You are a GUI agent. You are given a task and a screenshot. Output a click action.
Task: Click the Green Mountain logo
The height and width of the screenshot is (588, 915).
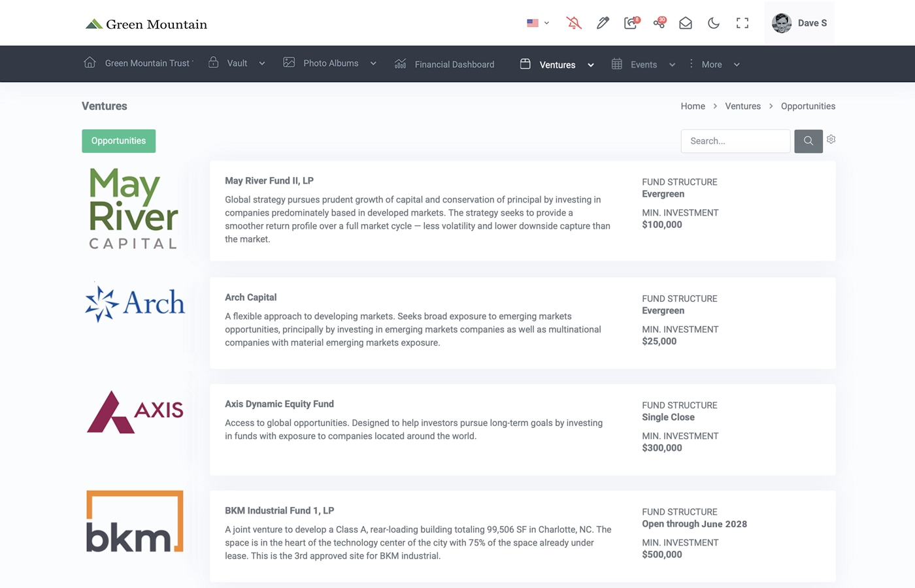tap(146, 24)
